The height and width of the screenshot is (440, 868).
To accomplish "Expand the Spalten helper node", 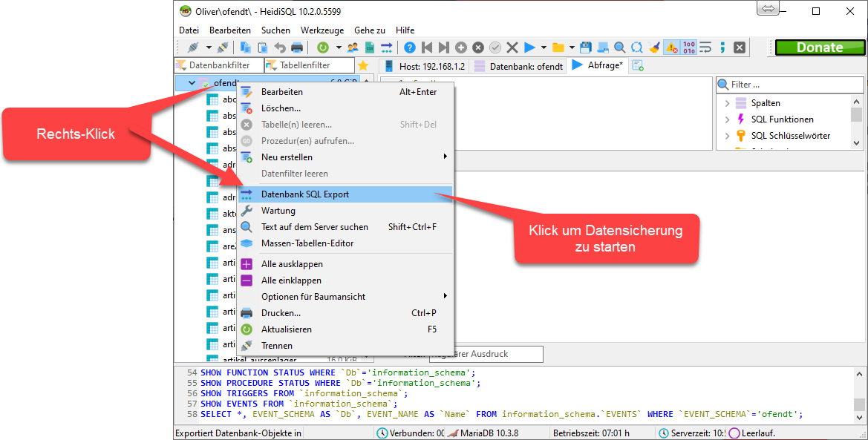I will coord(728,103).
